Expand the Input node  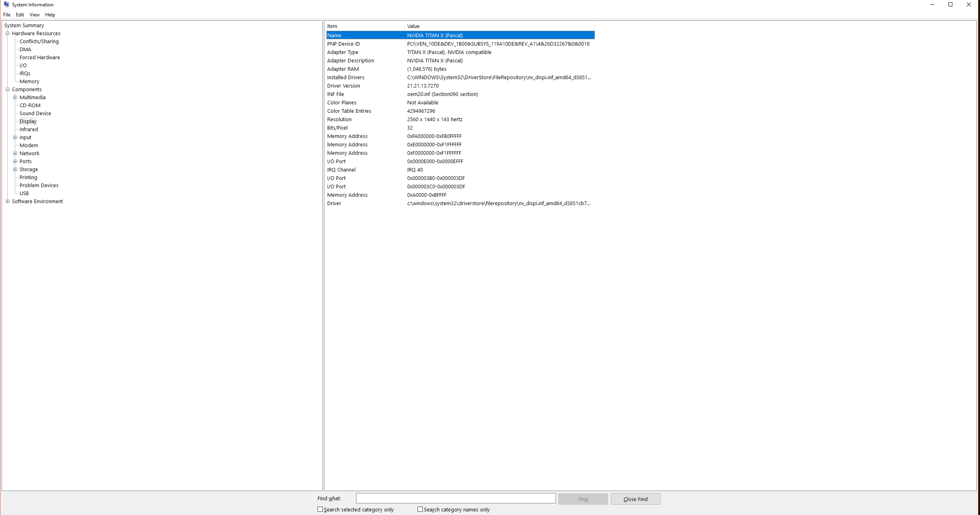point(15,138)
